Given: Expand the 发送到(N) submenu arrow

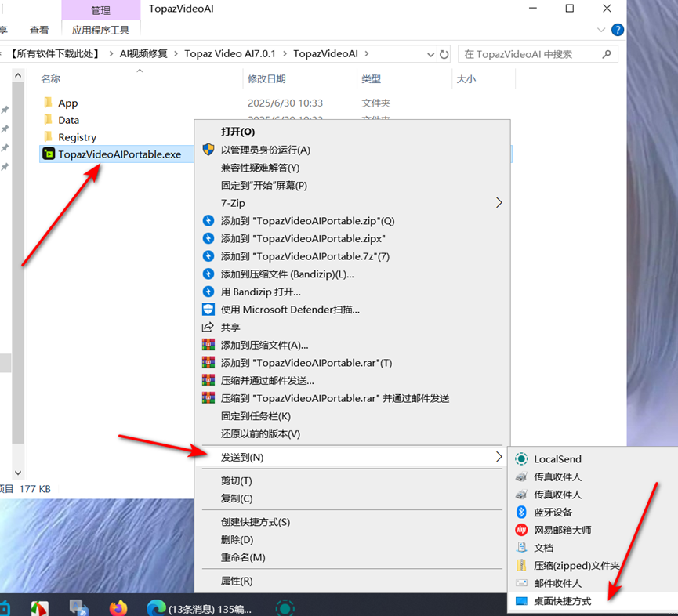Looking at the screenshot, I should pyautogui.click(x=499, y=457).
